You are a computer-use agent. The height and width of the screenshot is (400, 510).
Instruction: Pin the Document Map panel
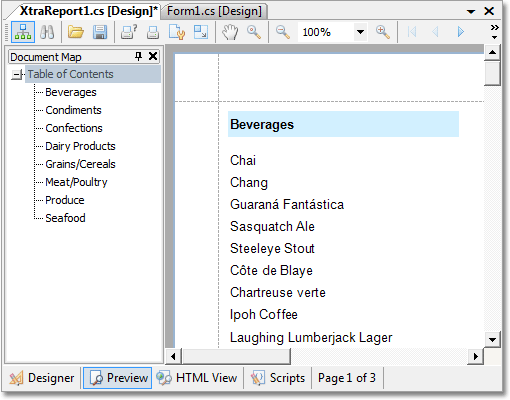pos(138,56)
